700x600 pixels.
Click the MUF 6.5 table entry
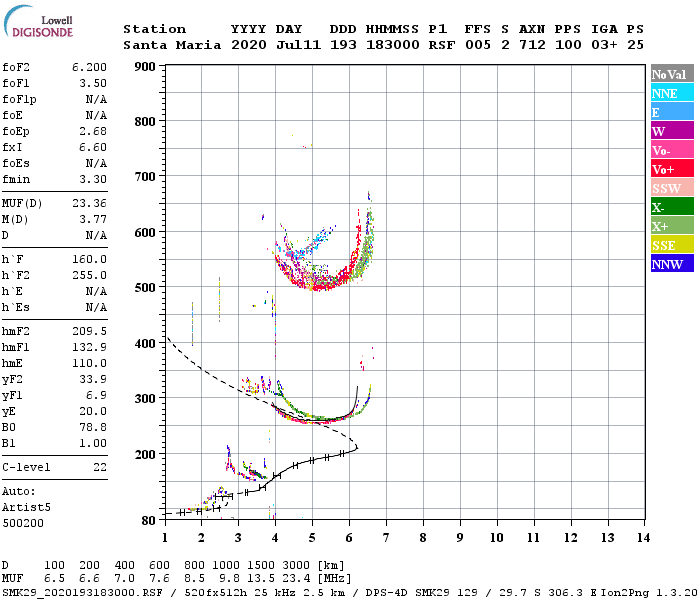[54, 579]
